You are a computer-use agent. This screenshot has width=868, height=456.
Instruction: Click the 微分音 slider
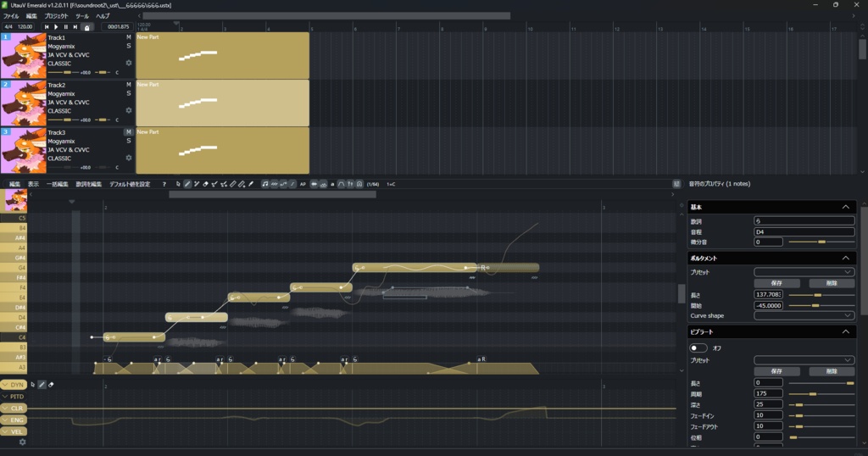821,242
